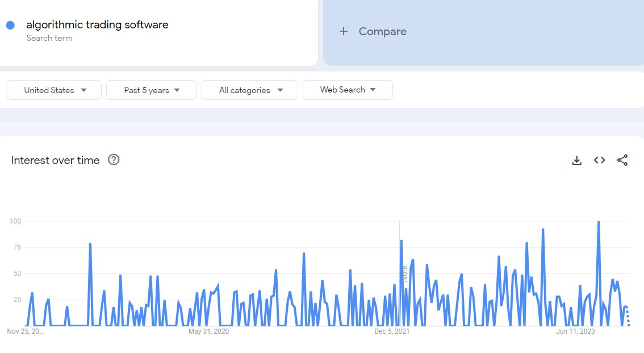The width and height of the screenshot is (644, 353).
Task: Click the 75 value on the y-axis
Action: [x=17, y=247]
